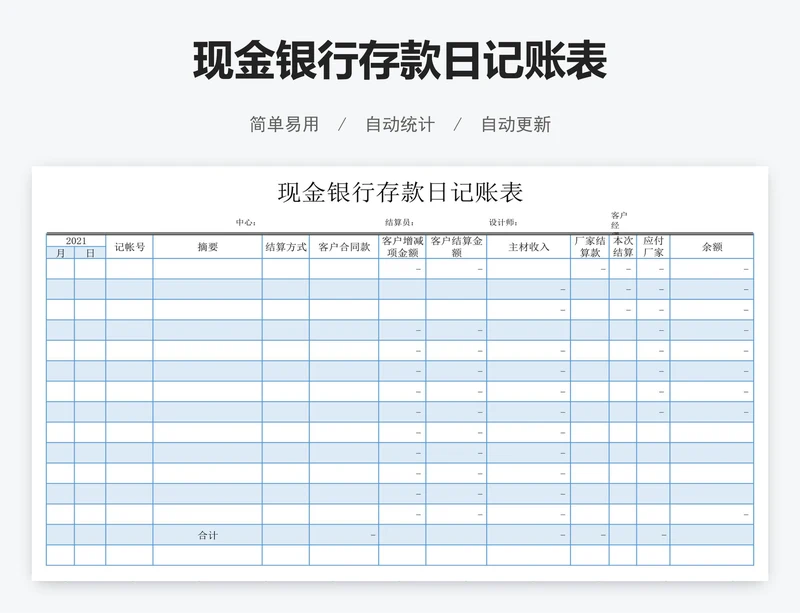Select the 记帐号 column header

coord(130,247)
